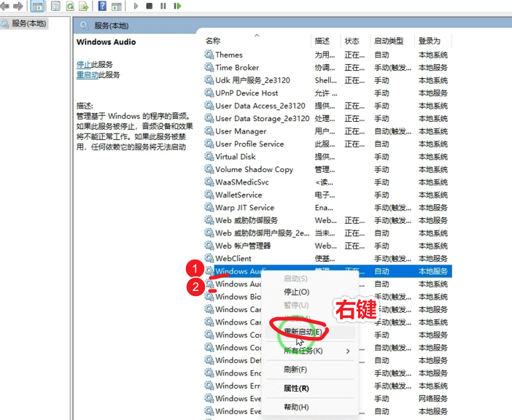Open 所有任务(K) in the context menu
The width and height of the screenshot is (512, 420).
coord(303,351)
